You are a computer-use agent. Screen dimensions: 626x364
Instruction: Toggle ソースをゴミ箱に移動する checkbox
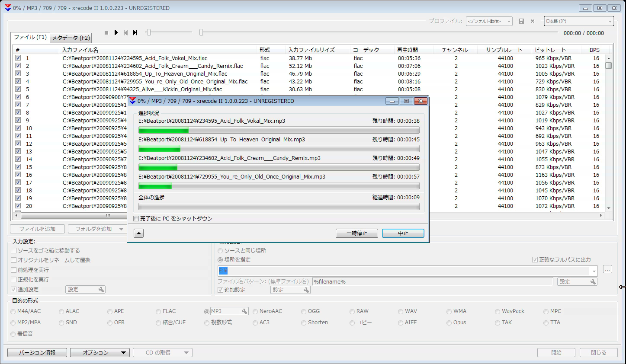tap(14, 251)
